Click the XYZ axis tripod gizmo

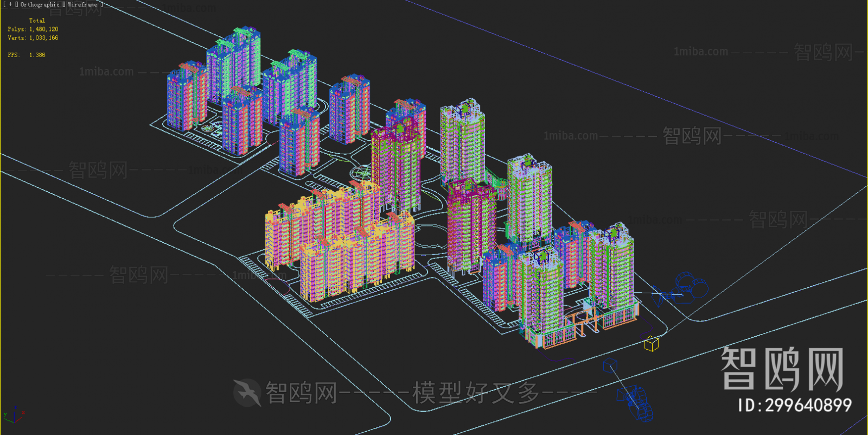tap(13, 415)
